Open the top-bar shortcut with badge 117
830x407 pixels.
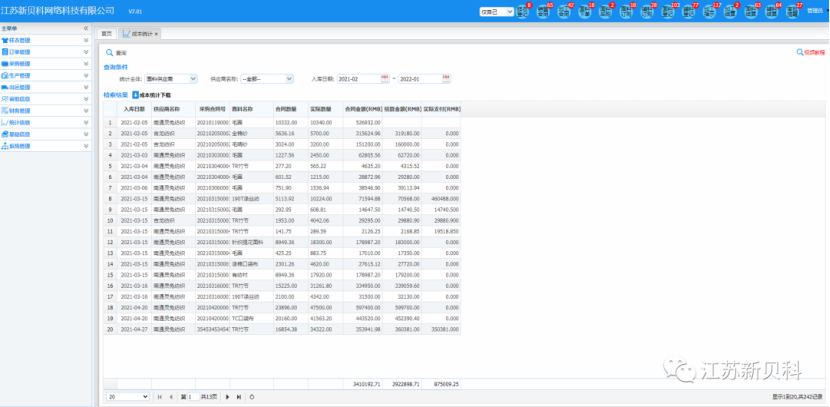710,12
